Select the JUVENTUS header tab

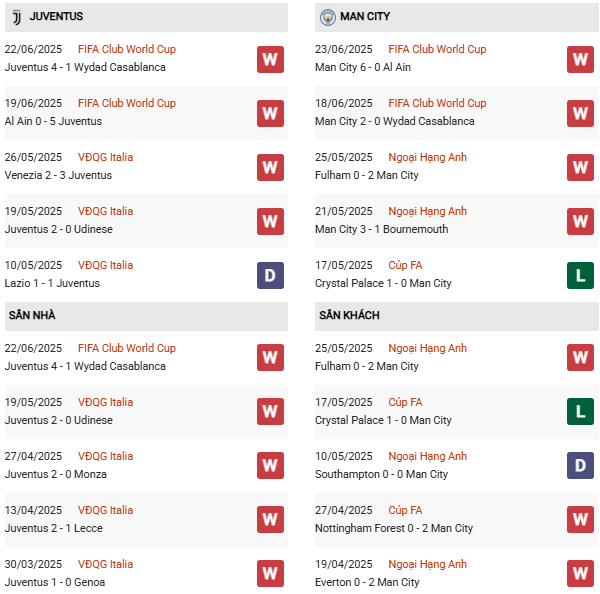point(56,17)
